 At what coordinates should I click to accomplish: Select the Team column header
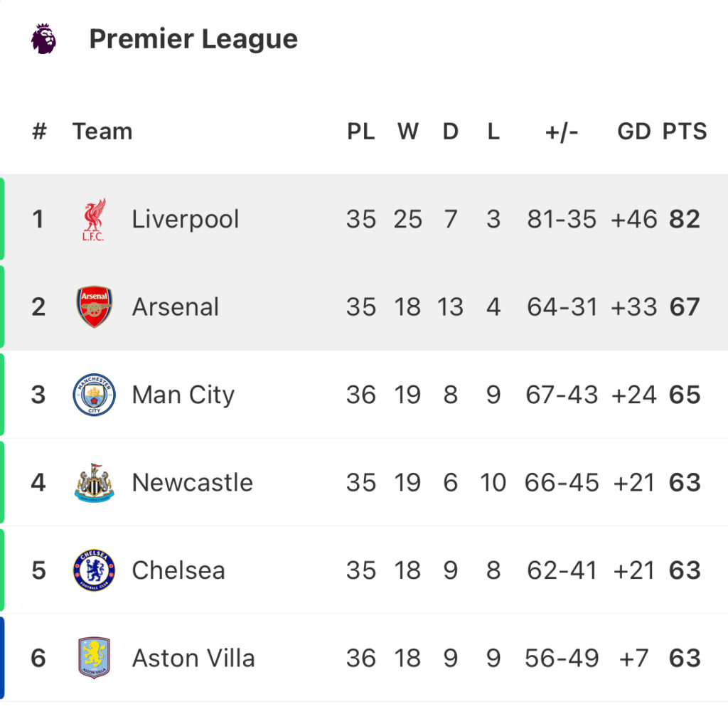click(102, 132)
